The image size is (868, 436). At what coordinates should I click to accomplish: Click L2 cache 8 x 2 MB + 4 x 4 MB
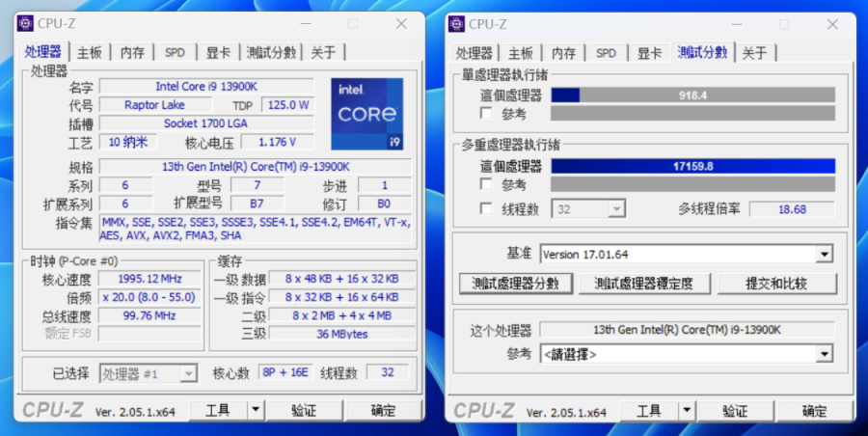point(342,315)
